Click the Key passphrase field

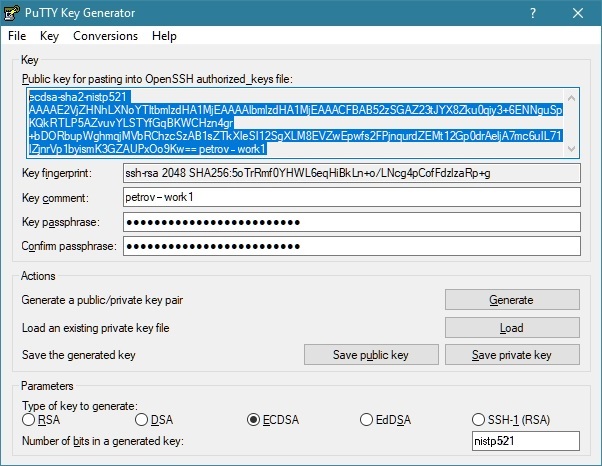pos(352,222)
